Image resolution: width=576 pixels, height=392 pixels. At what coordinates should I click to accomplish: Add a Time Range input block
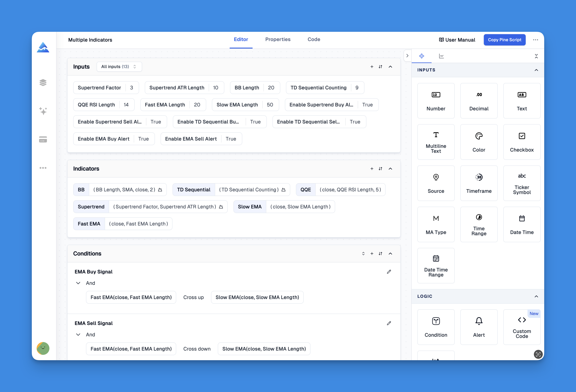[x=479, y=224]
